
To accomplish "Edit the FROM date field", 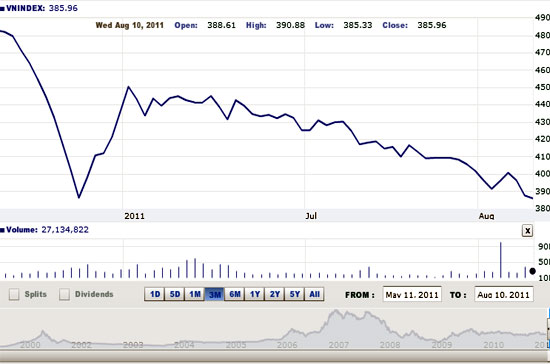I will tap(412, 295).
